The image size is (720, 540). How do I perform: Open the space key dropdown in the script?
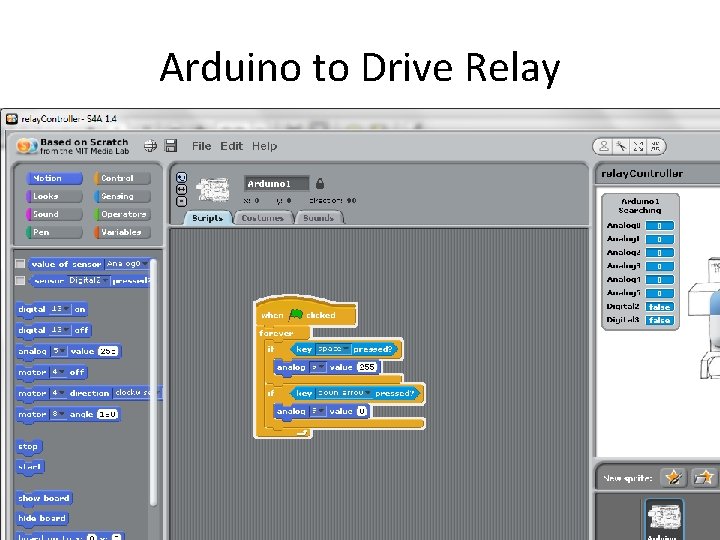click(x=333, y=349)
